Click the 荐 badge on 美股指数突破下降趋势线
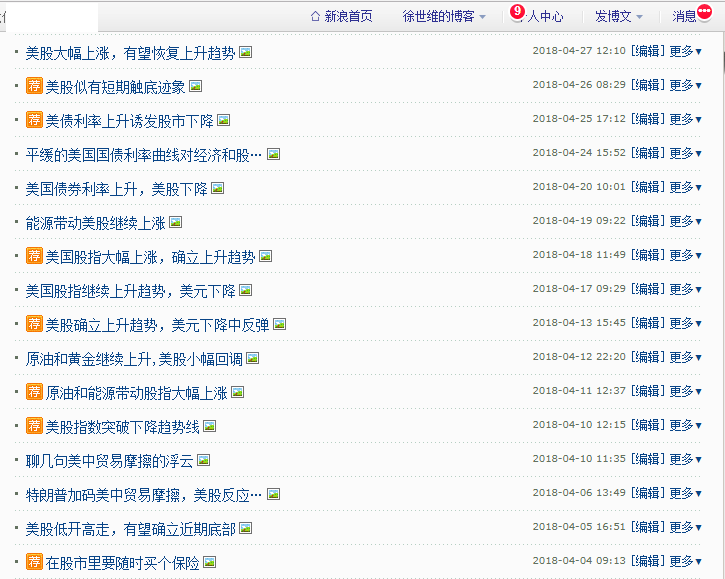The image size is (725, 579). point(34,426)
